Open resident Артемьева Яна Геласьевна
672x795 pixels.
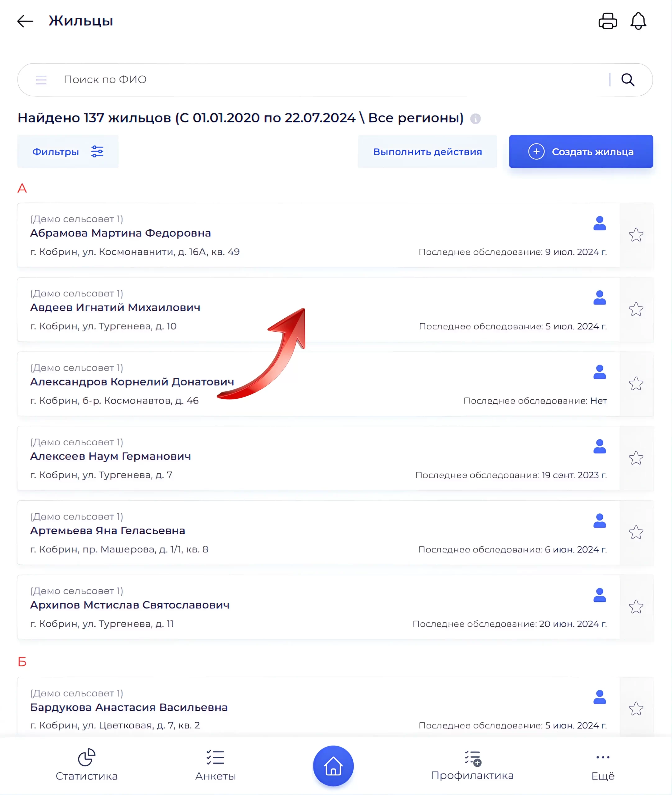pyautogui.click(x=107, y=530)
